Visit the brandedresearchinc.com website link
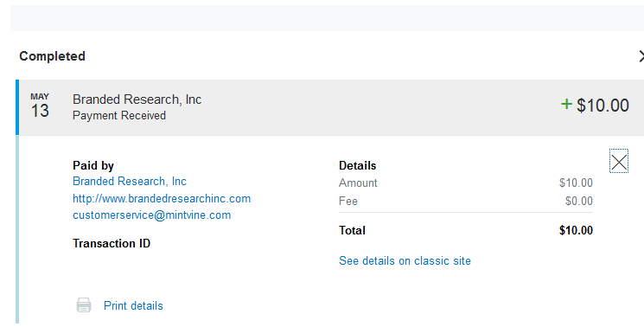The height and width of the screenshot is (327, 644). (162, 198)
